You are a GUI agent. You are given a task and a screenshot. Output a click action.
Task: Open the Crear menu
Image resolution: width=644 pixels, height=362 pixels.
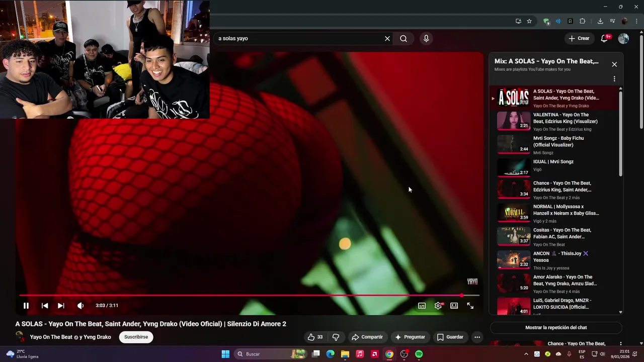pos(579,38)
